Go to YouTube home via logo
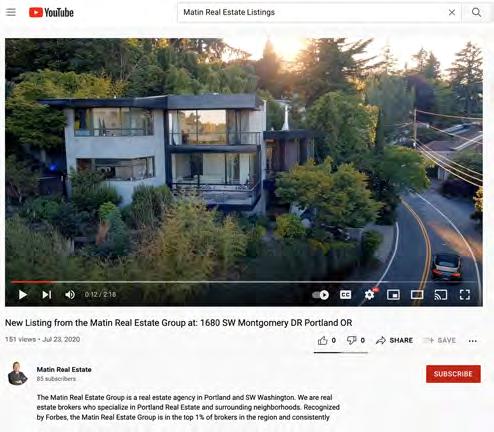Image resolution: width=494 pixels, height=432 pixels. click(51, 13)
